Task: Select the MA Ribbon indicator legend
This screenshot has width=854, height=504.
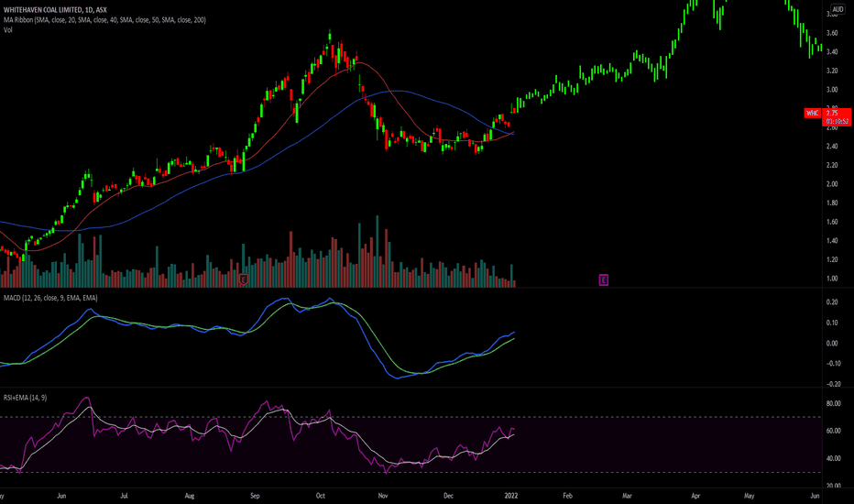Action: (104, 19)
